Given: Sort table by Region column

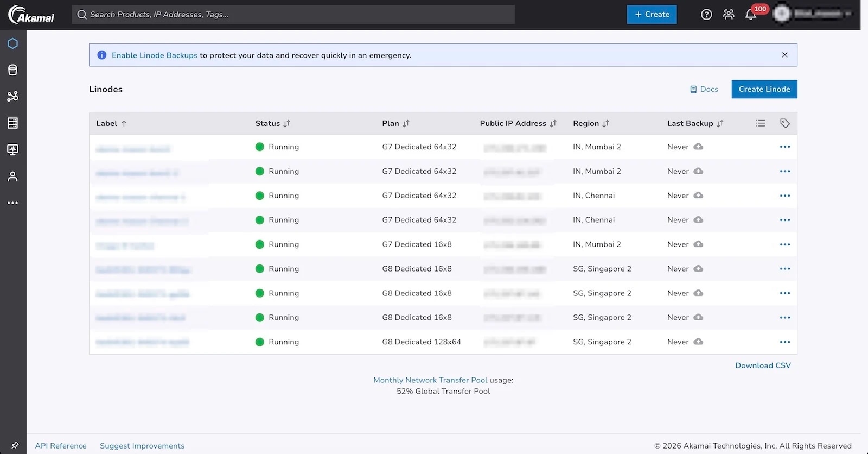Looking at the screenshot, I should (591, 123).
